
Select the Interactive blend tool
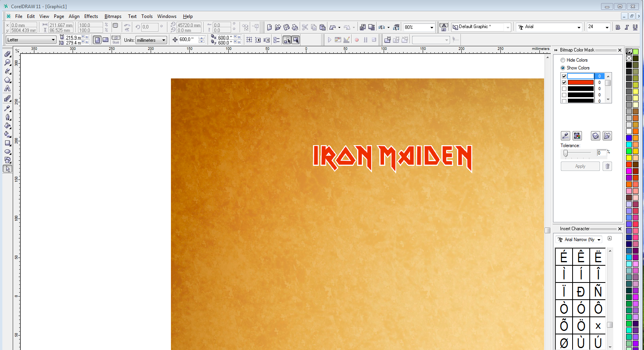point(7,99)
